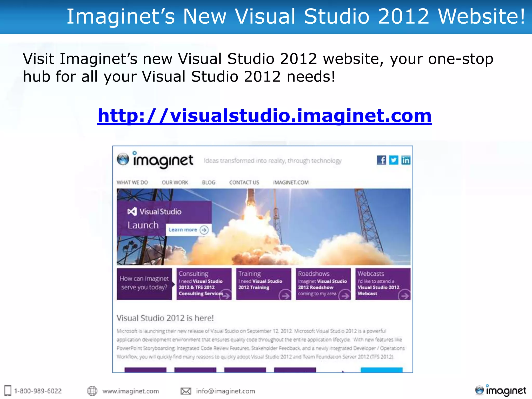Click the LinkedIn icon in website header

click(x=406, y=160)
